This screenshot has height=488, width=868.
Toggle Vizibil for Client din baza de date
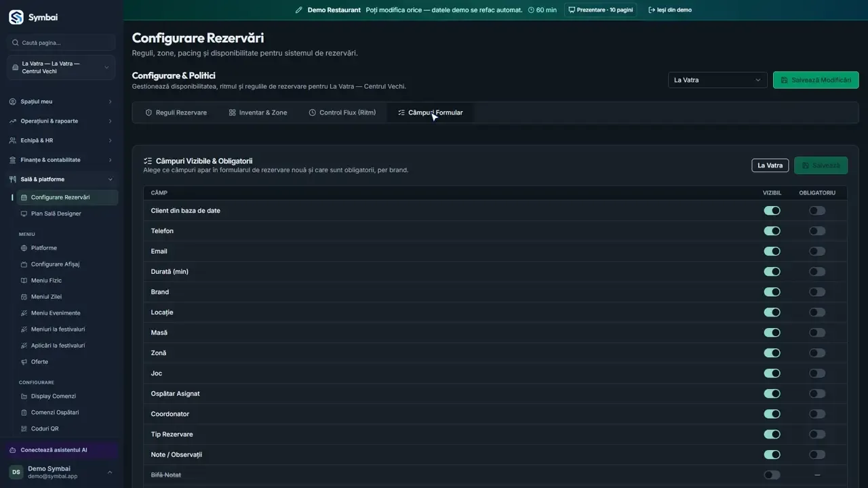(x=772, y=211)
